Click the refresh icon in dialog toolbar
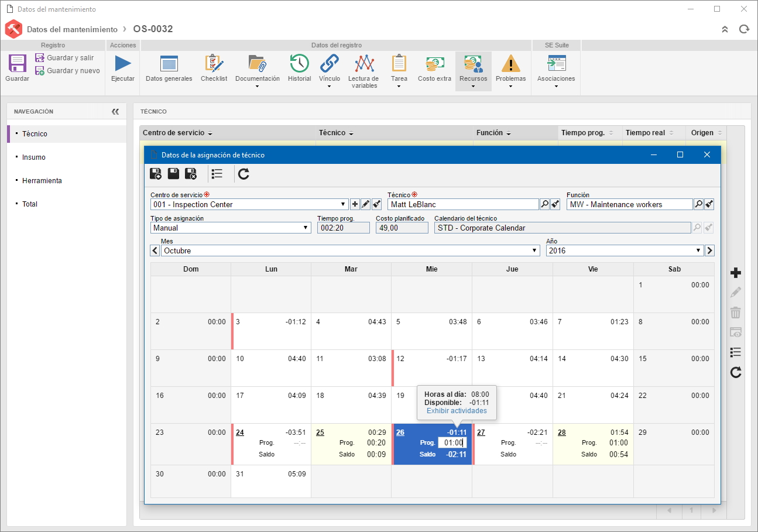This screenshot has width=758, height=532. [x=244, y=173]
